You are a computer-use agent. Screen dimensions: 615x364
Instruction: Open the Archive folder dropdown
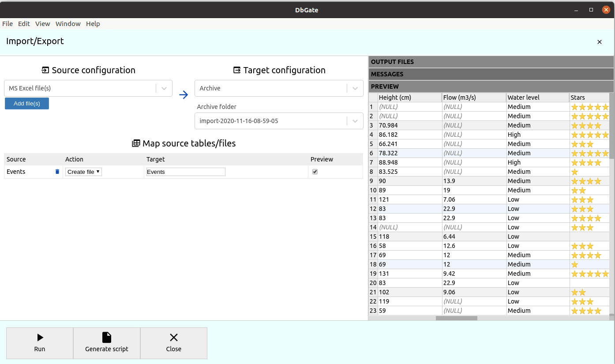coord(355,120)
